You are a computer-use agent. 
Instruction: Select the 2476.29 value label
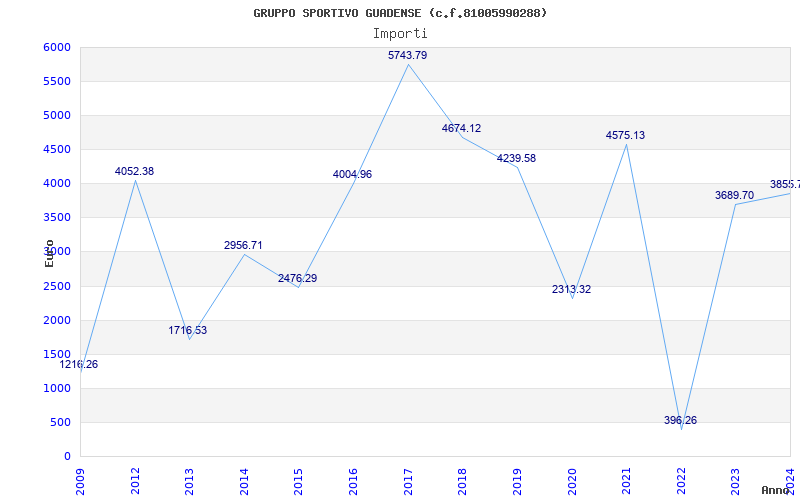297,279
